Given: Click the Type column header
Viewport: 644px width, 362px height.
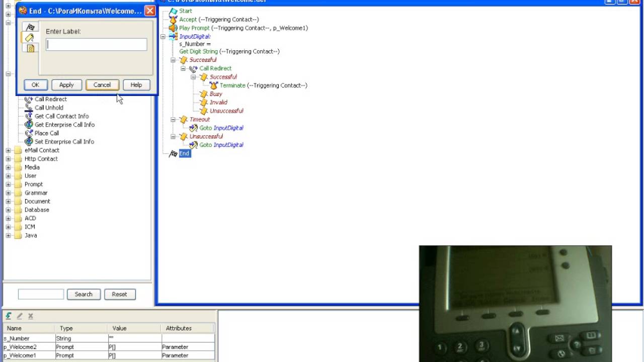Looking at the screenshot, I should click(82, 328).
